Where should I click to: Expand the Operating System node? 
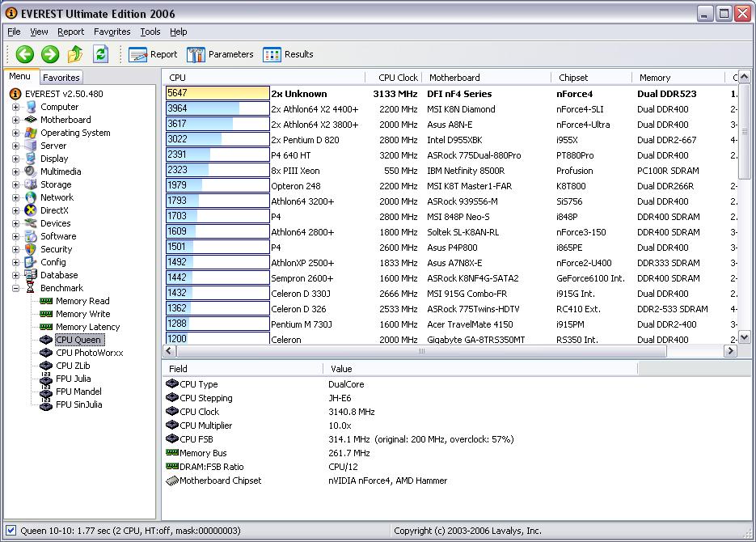pyautogui.click(x=16, y=133)
